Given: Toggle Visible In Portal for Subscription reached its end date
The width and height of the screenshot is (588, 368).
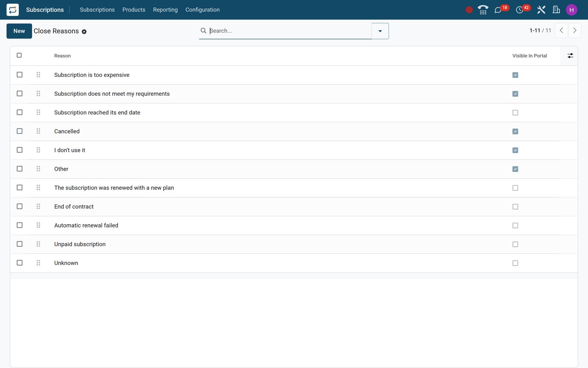Looking at the screenshot, I should (515, 113).
